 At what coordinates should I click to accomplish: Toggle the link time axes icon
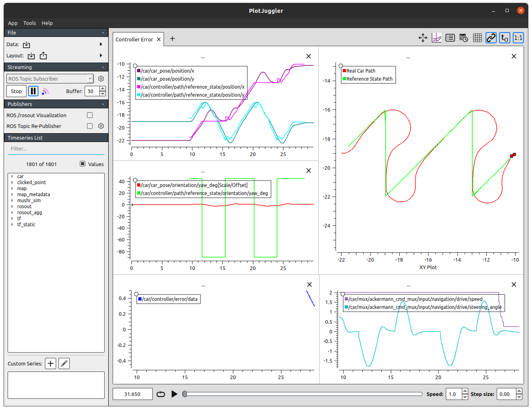[491, 38]
